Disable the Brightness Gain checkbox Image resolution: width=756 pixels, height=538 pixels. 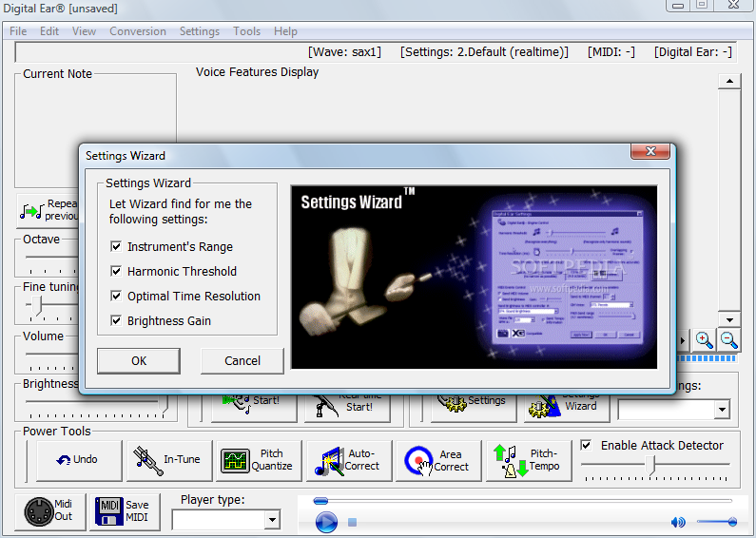click(116, 320)
